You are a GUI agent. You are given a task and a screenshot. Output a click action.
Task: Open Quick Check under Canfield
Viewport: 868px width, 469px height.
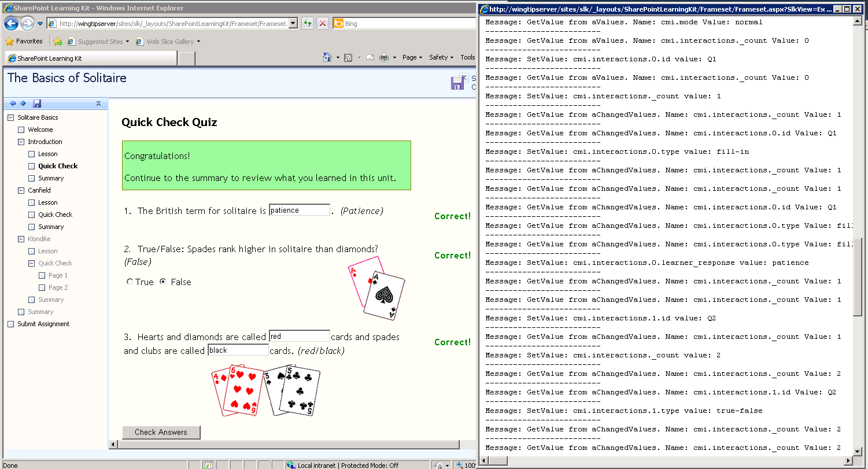tap(55, 215)
